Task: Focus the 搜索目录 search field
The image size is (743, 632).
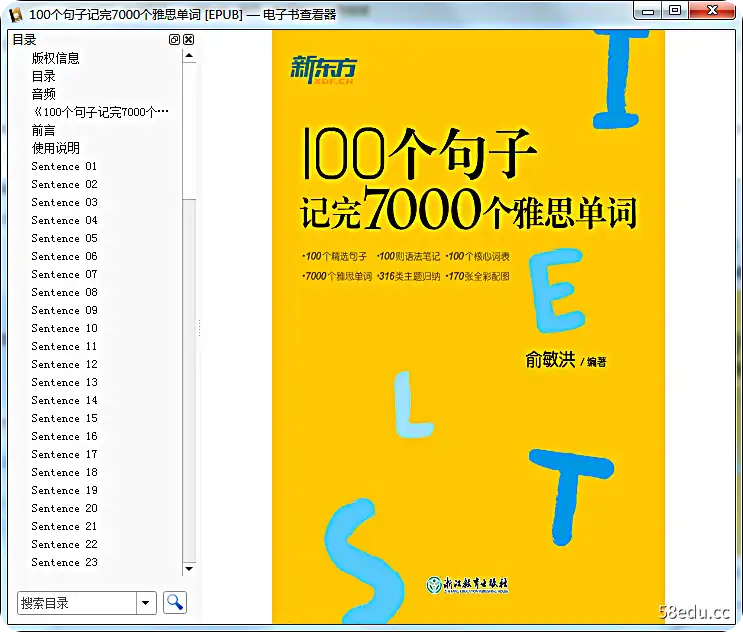Action: click(x=77, y=603)
